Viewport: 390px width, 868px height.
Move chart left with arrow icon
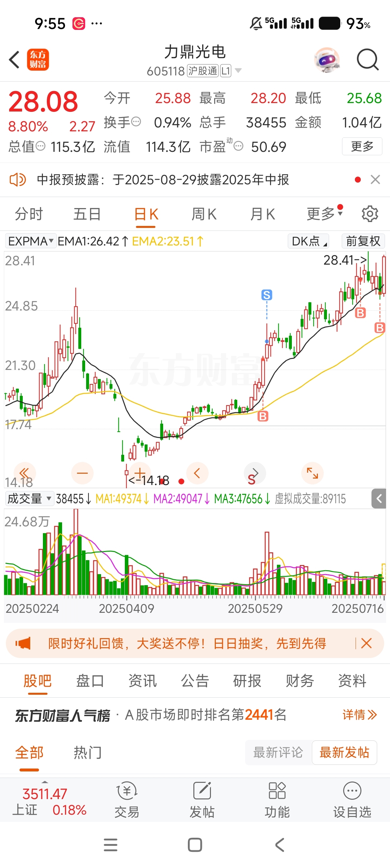(197, 473)
